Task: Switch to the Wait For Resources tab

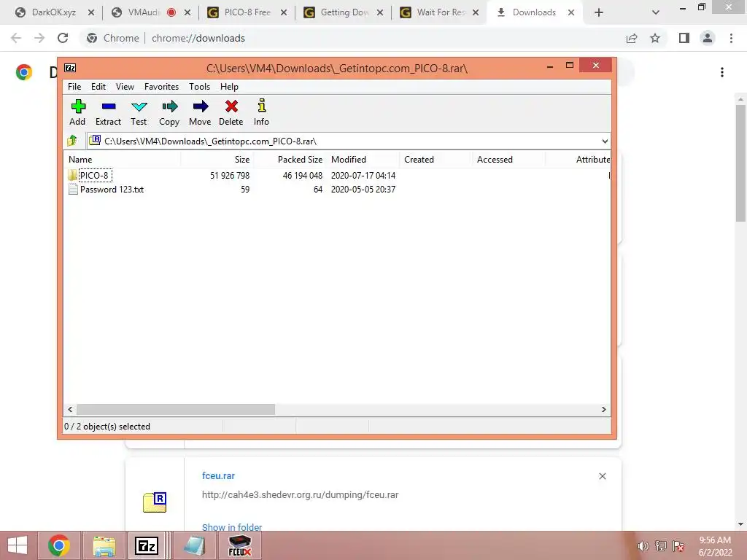Action: pyautogui.click(x=439, y=12)
